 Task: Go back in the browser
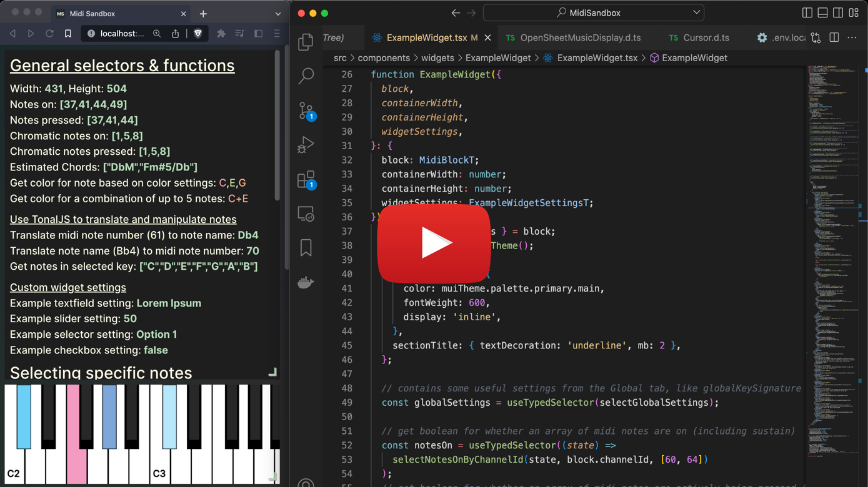[12, 34]
